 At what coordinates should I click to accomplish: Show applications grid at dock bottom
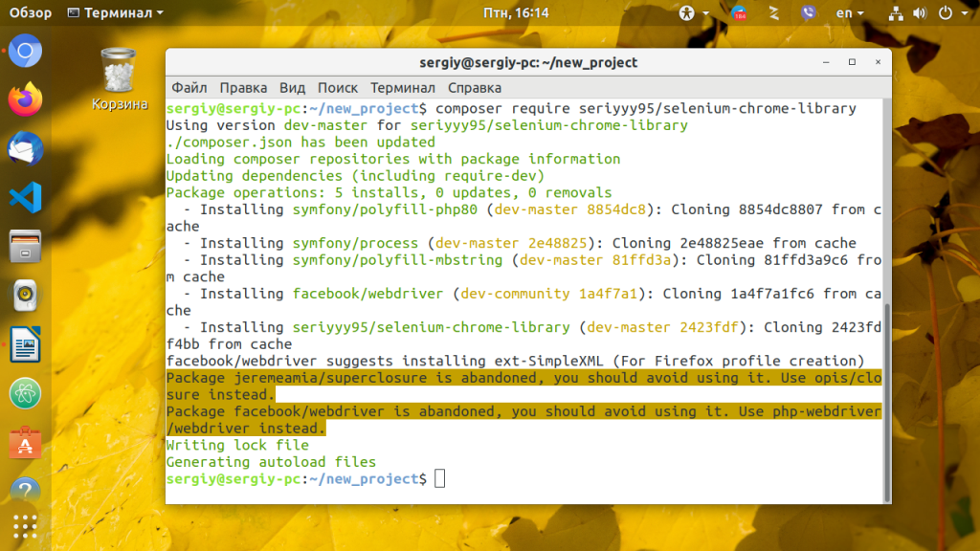[25, 527]
